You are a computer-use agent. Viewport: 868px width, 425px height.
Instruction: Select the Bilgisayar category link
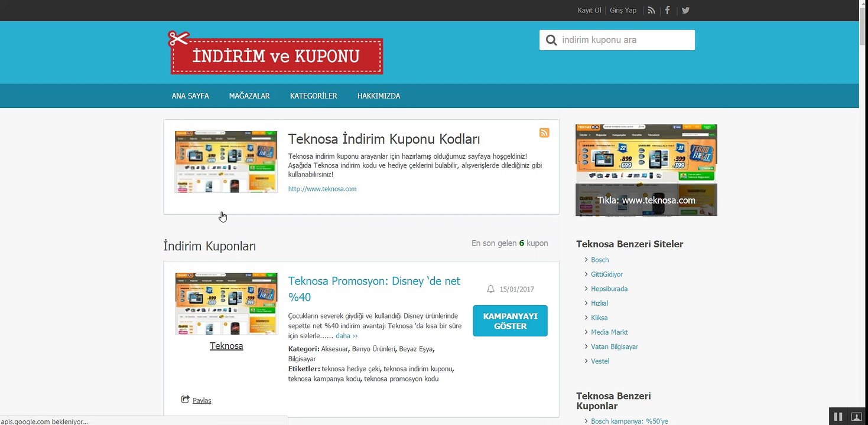[302, 359]
